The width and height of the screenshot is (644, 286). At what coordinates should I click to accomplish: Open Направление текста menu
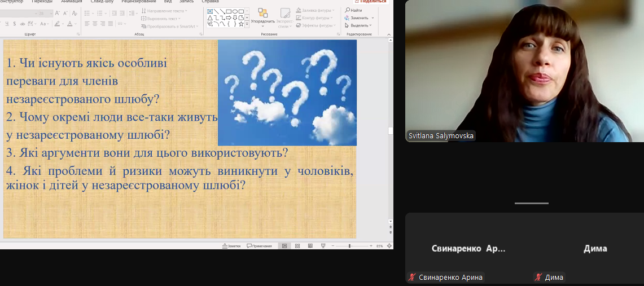pyautogui.click(x=164, y=11)
